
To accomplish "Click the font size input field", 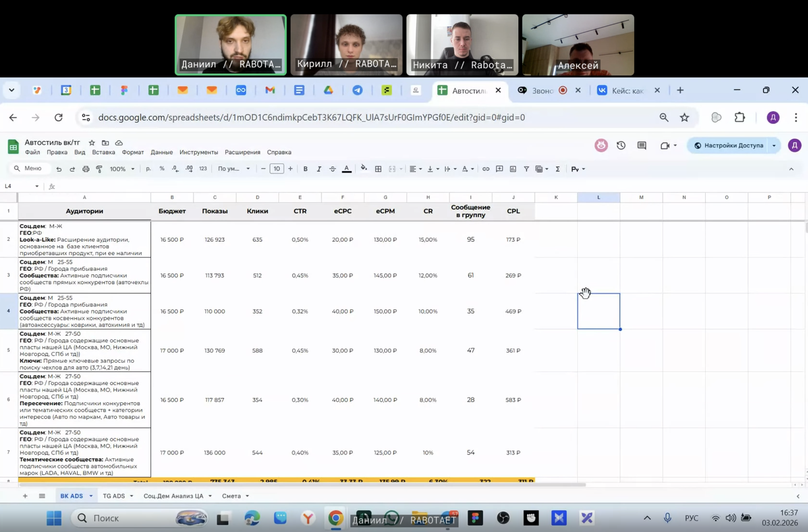I will click(277, 169).
